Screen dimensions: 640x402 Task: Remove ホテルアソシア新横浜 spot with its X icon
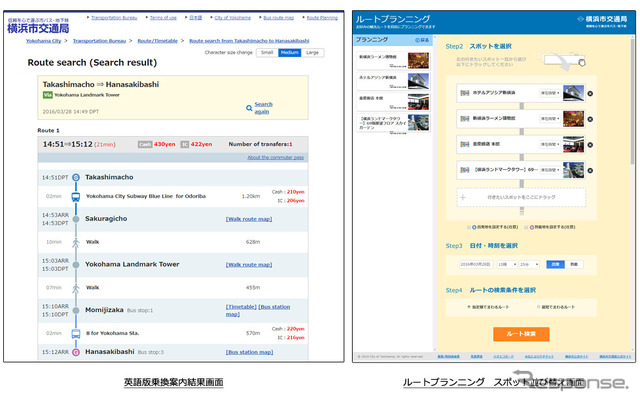point(590,93)
